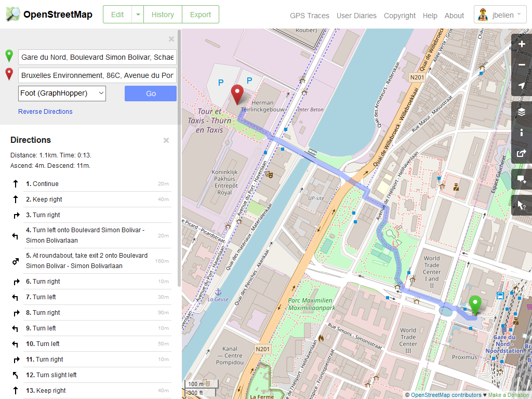Open the share map panel
The width and height of the screenshot is (532, 399).
click(522, 153)
